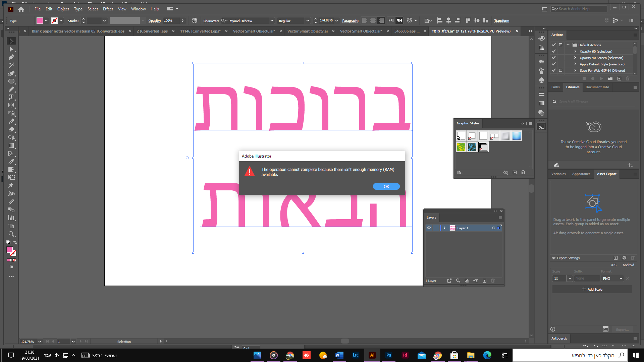The width and height of the screenshot is (644, 362).
Task: Toggle dialog box for Save For Web action
Action: [x=560, y=70]
